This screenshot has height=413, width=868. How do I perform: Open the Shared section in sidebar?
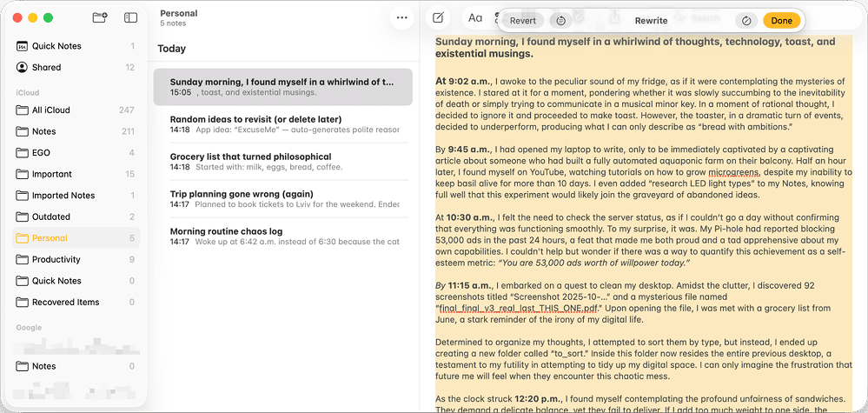pyautogui.click(x=46, y=67)
